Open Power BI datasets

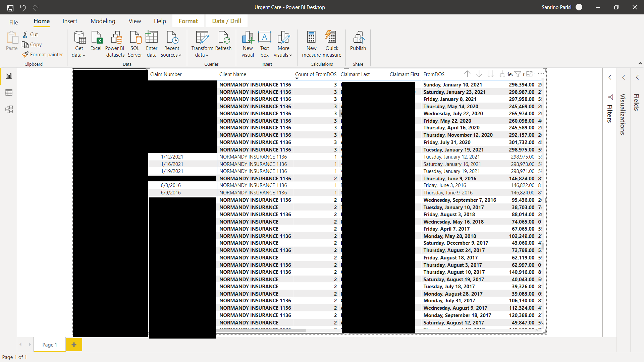coord(115,44)
